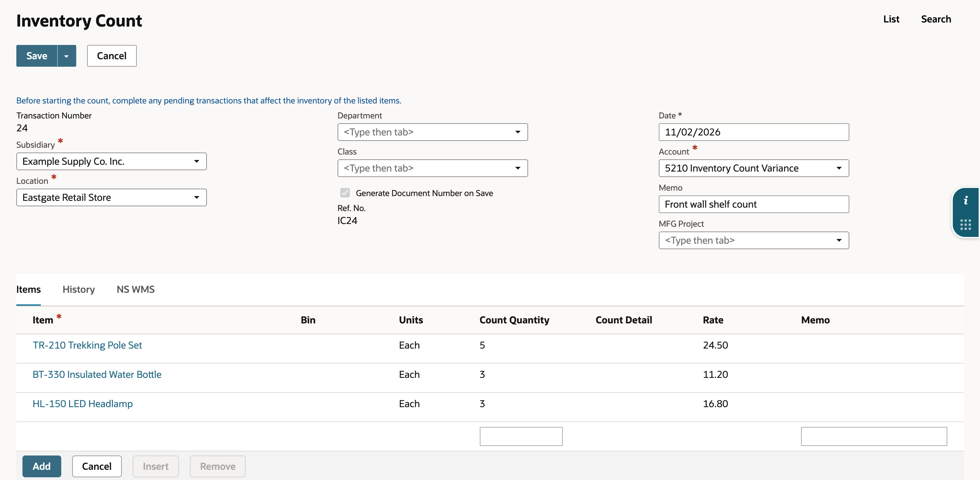Image resolution: width=980 pixels, height=480 pixels.
Task: Click the Save button
Action: coord(37,56)
